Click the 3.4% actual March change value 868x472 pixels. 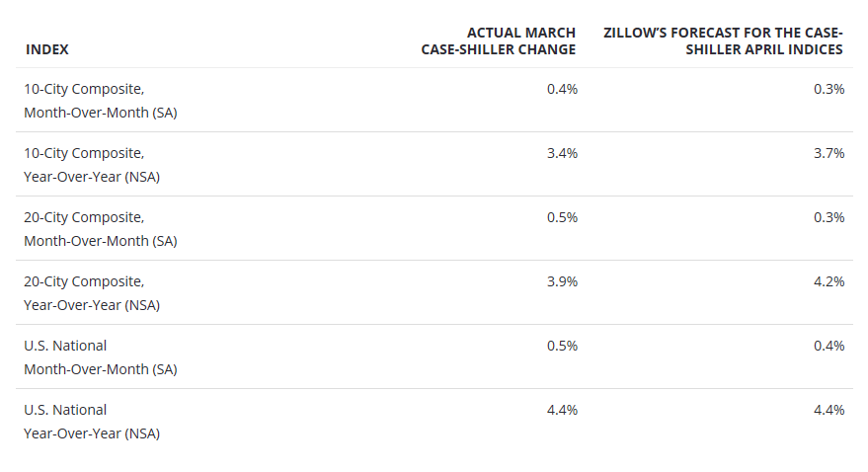click(562, 153)
